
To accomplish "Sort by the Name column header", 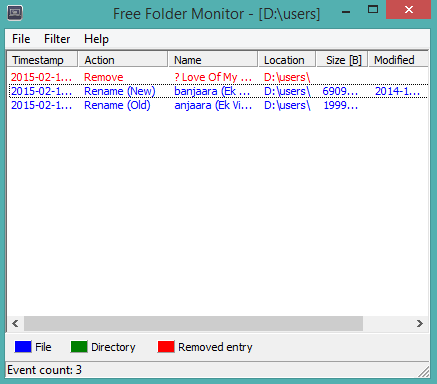I will [213, 60].
